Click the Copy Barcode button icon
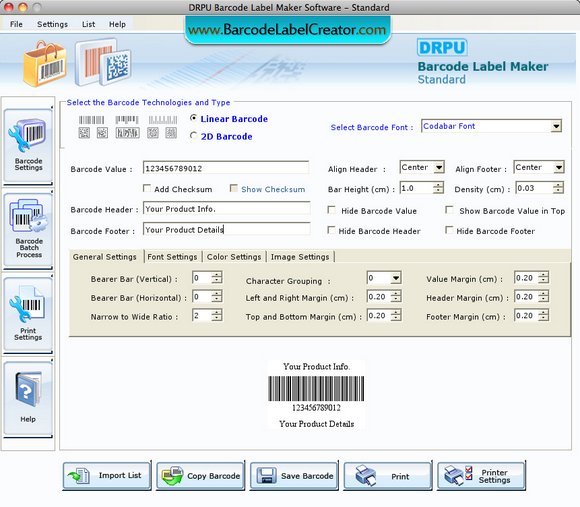The image size is (580, 507). coord(172,476)
